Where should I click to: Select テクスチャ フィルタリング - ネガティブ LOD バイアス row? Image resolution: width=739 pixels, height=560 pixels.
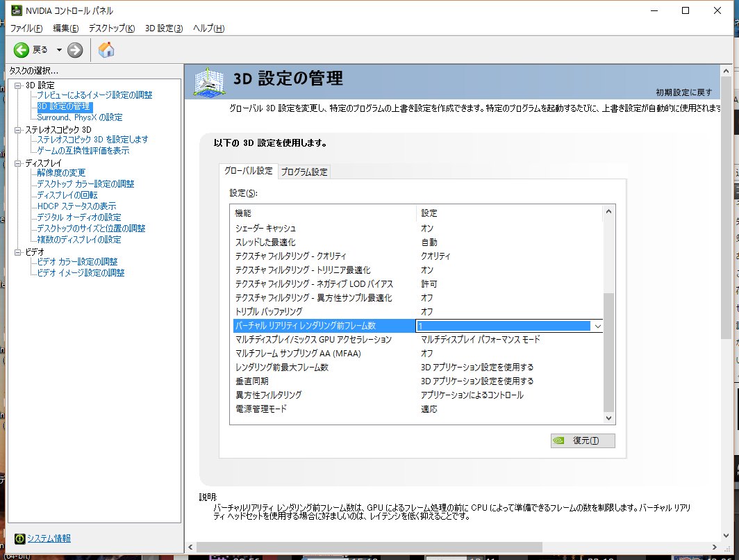click(417, 283)
